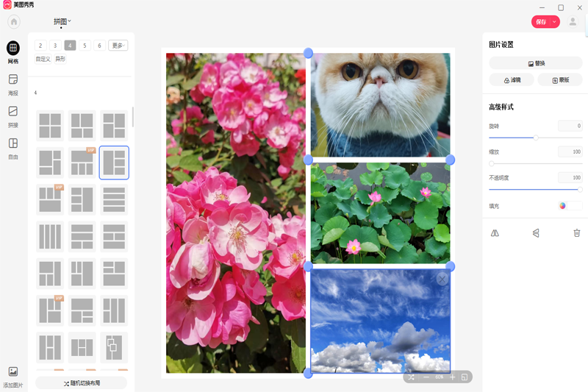The width and height of the screenshot is (588, 392).
Task: Expand the 更多 photo count dropdown
Action: click(118, 46)
